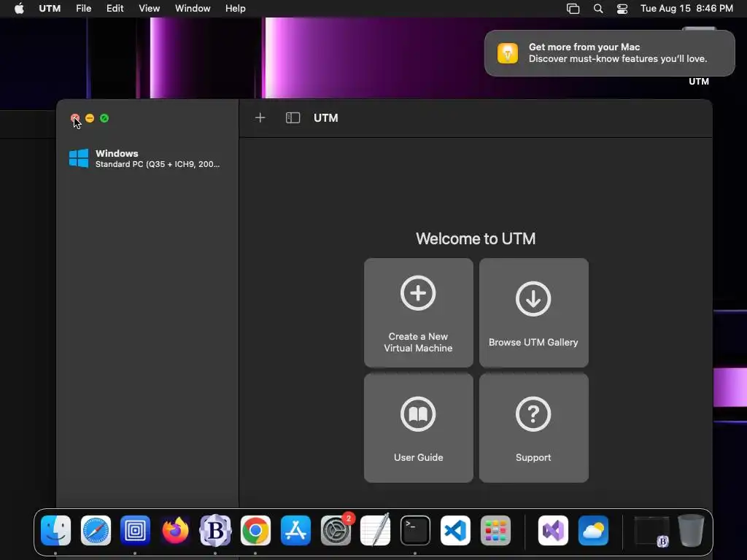Image resolution: width=747 pixels, height=560 pixels.
Task: Launch Visual Studio Code from the Dock
Action: [455, 530]
